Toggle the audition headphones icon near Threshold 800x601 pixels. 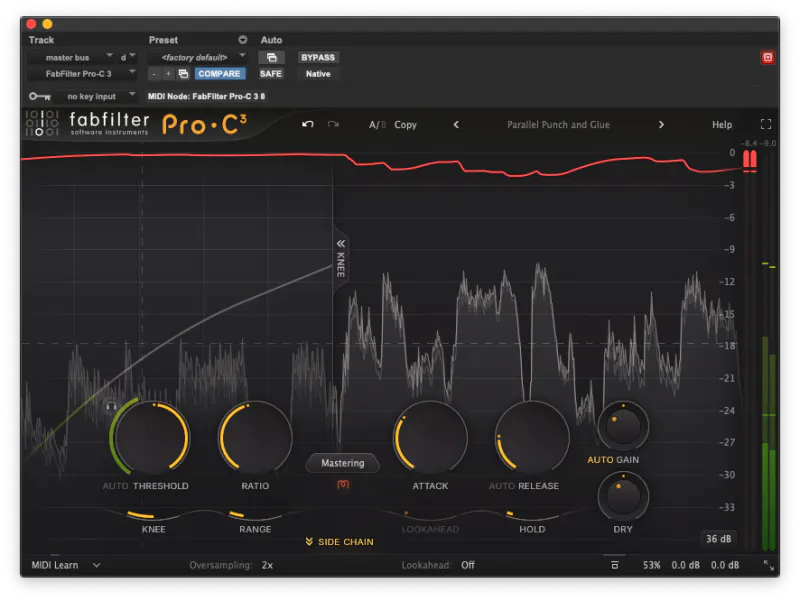pos(111,407)
